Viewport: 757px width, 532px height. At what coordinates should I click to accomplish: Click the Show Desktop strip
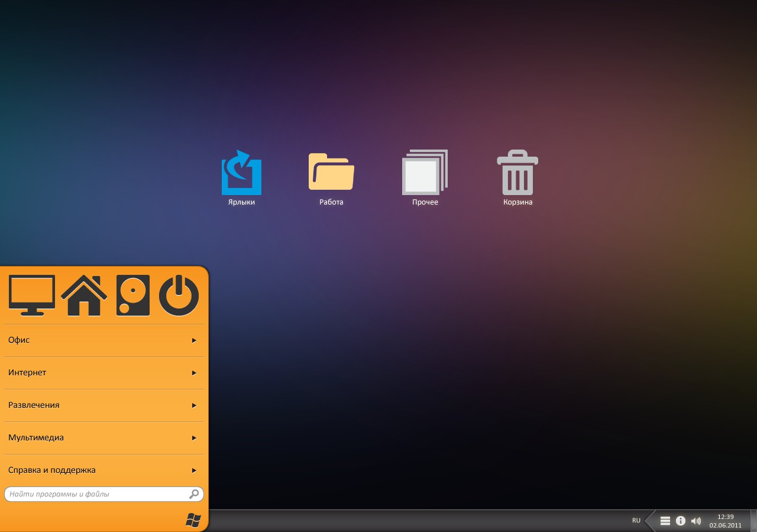tap(753, 521)
